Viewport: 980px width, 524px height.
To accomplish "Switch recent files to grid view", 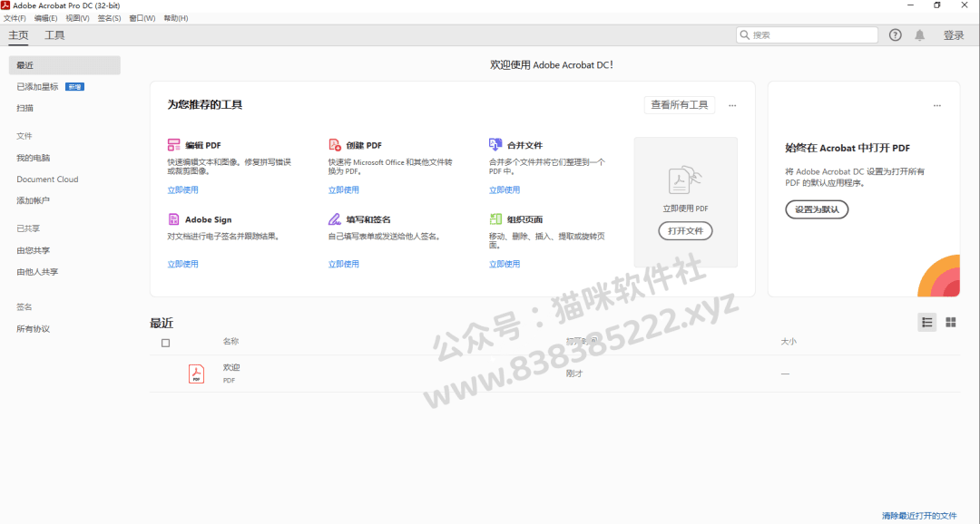I will coord(951,322).
